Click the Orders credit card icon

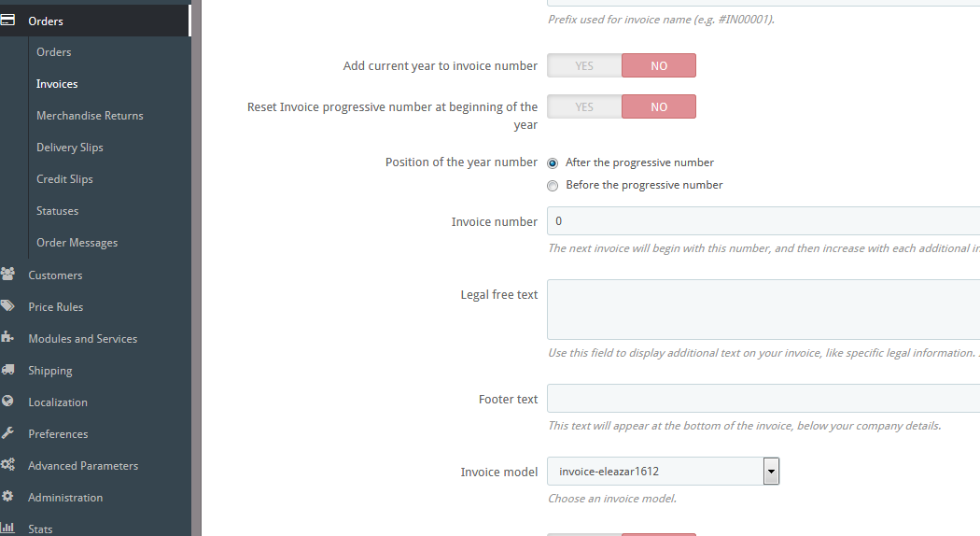click(7, 20)
